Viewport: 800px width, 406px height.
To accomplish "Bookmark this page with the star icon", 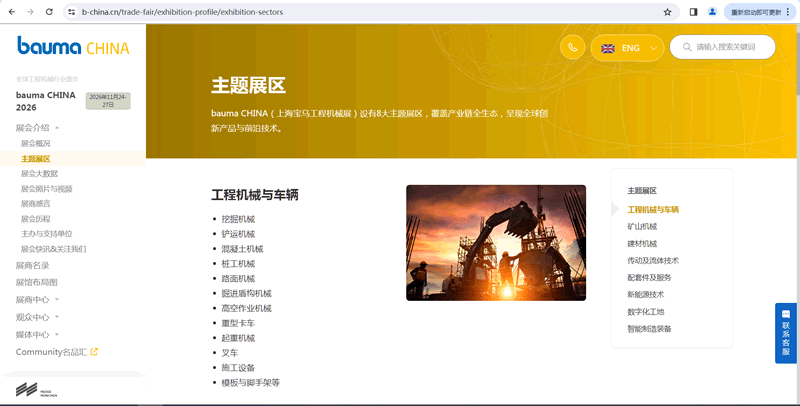I will point(667,12).
